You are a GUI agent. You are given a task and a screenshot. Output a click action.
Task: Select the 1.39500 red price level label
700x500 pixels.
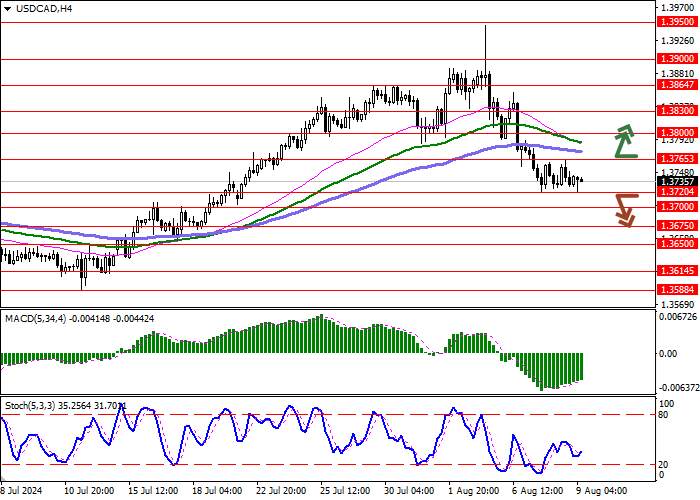(678, 22)
